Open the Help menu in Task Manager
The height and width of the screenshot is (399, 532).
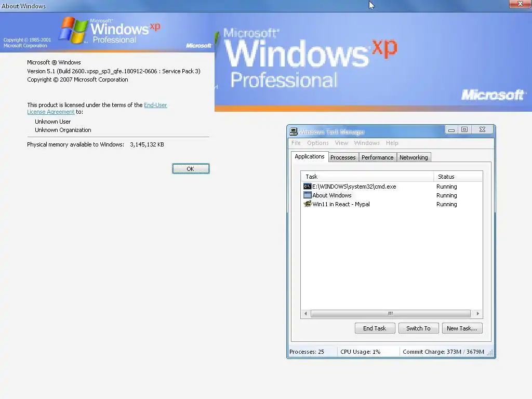392,143
